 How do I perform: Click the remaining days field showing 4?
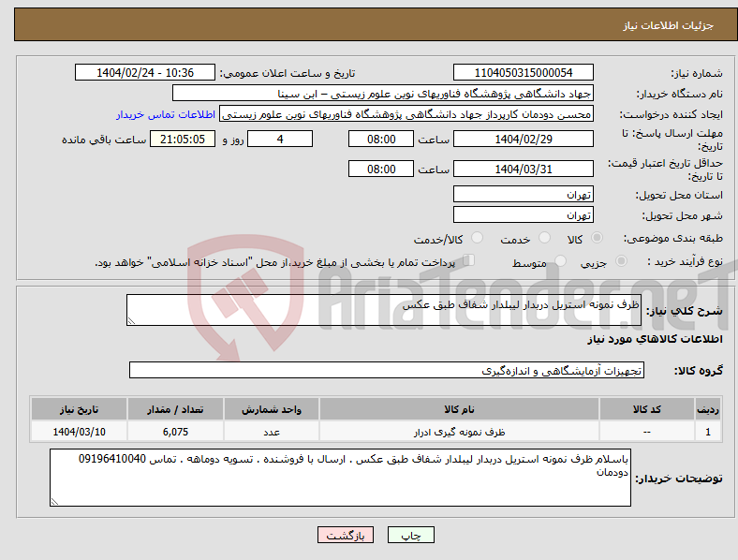(x=280, y=139)
